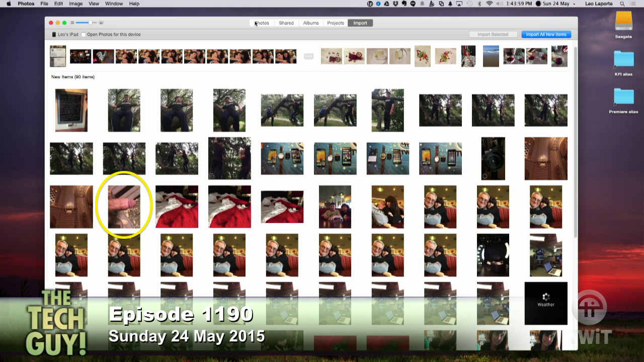Screen dimensions: 644x362
Task: Click Import All New Items button
Action: [x=546, y=35]
